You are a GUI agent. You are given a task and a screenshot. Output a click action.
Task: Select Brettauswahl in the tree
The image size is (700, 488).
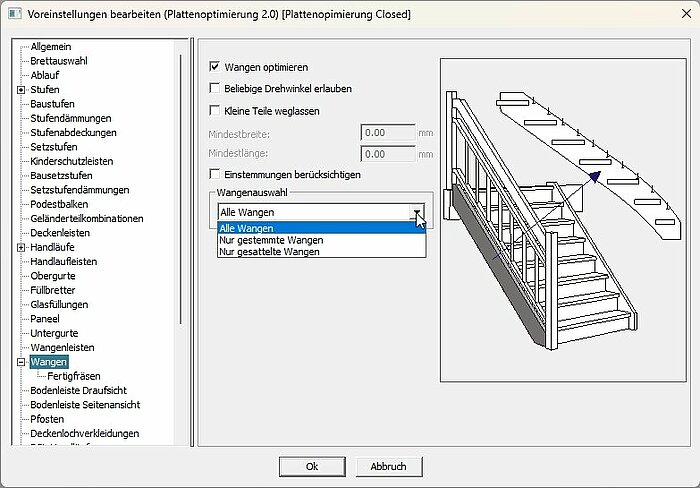point(58,61)
